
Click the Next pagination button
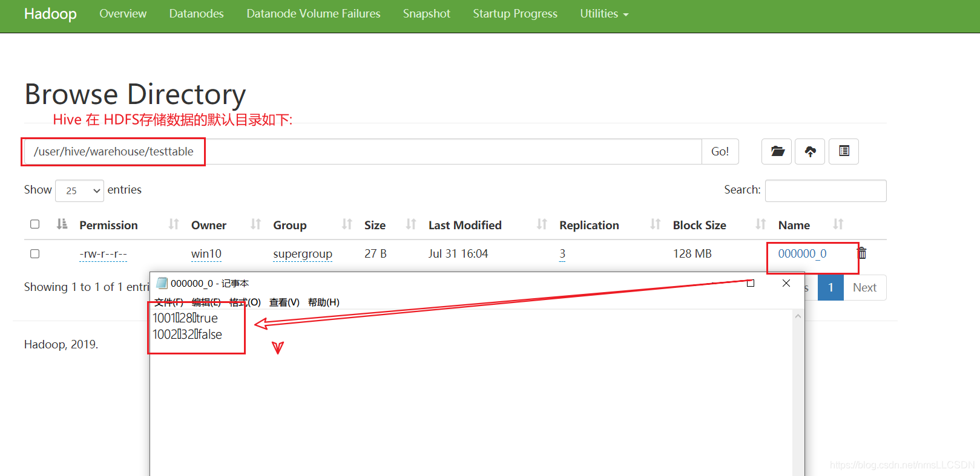coord(864,287)
